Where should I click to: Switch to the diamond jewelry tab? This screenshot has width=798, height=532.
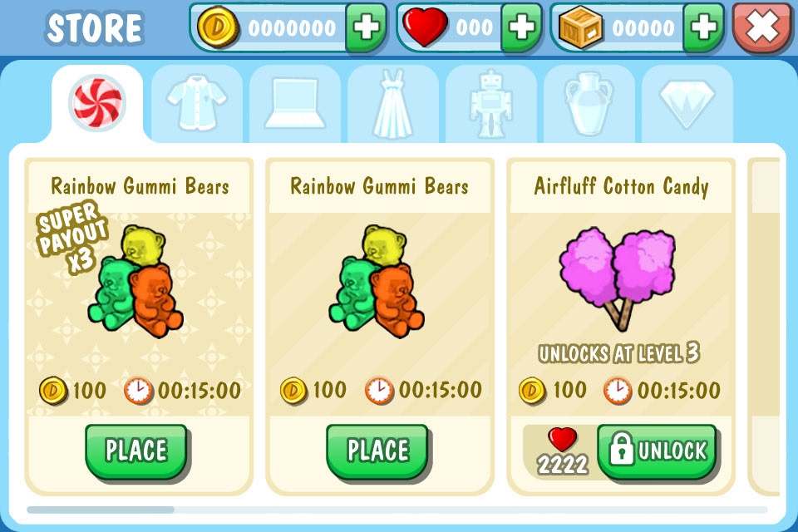pos(687,103)
